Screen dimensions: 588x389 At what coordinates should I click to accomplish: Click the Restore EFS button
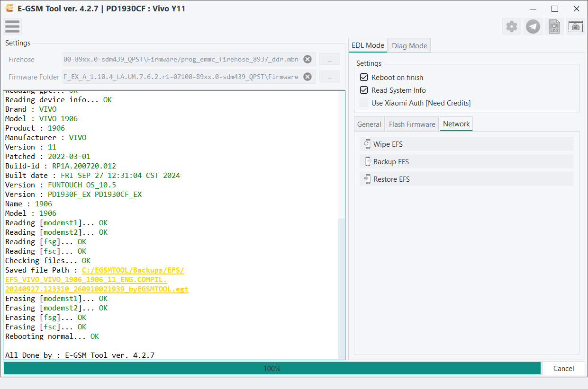(x=467, y=179)
